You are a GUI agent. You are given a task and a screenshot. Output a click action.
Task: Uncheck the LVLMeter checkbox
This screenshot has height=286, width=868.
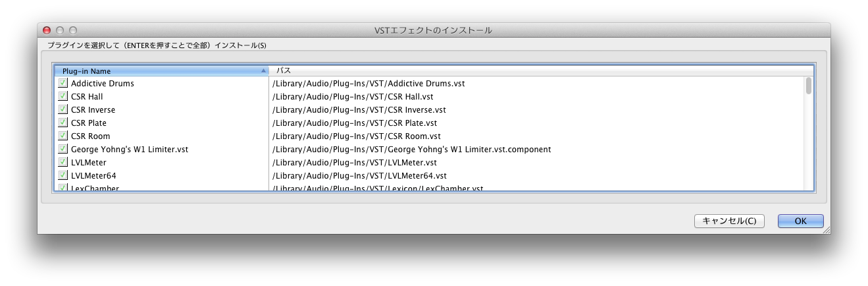[63, 163]
